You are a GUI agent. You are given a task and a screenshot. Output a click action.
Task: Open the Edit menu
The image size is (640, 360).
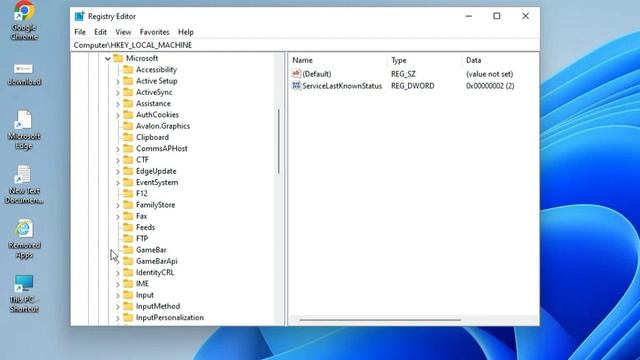click(x=100, y=32)
